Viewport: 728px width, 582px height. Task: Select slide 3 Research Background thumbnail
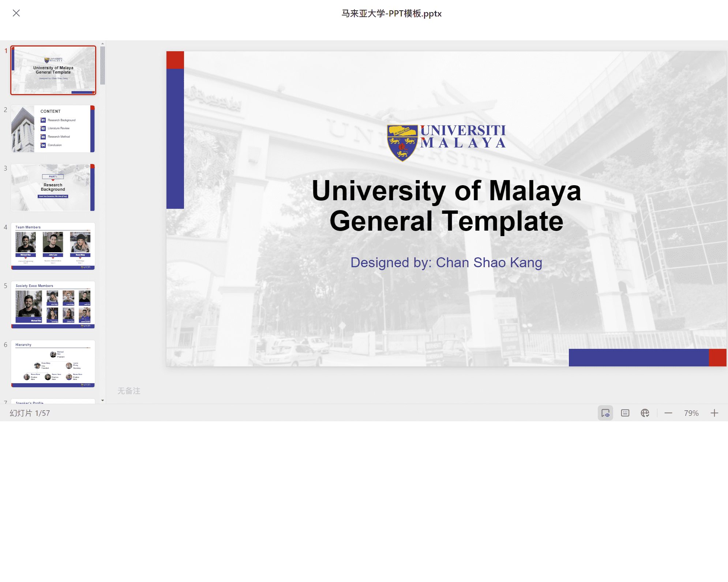[53, 187]
